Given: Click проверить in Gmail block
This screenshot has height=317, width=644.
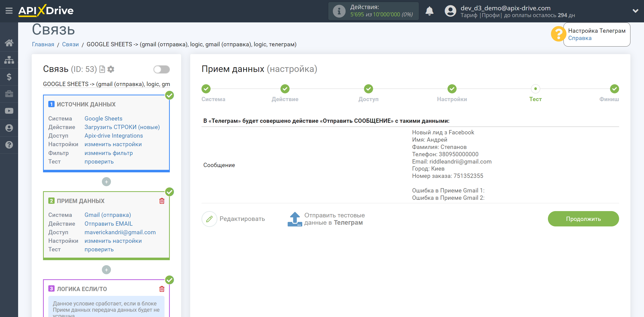Looking at the screenshot, I should (99, 249).
